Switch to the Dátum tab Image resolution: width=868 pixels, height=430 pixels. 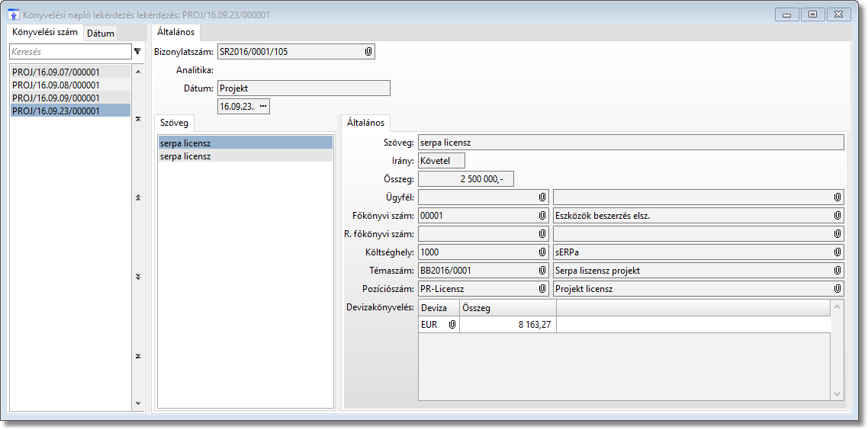(101, 34)
